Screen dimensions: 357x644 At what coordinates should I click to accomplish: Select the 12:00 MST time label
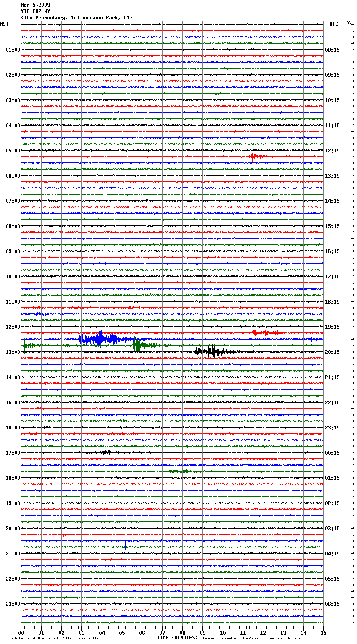[x=13, y=327]
